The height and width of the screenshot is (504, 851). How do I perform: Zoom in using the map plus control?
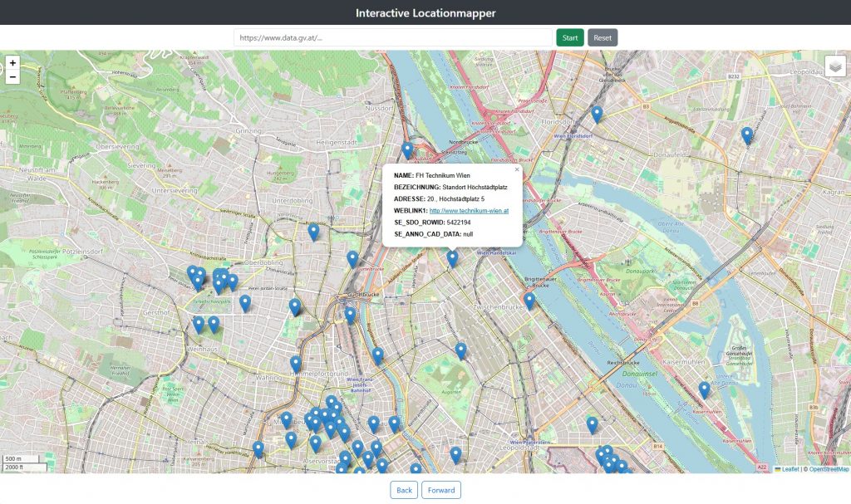[13, 64]
